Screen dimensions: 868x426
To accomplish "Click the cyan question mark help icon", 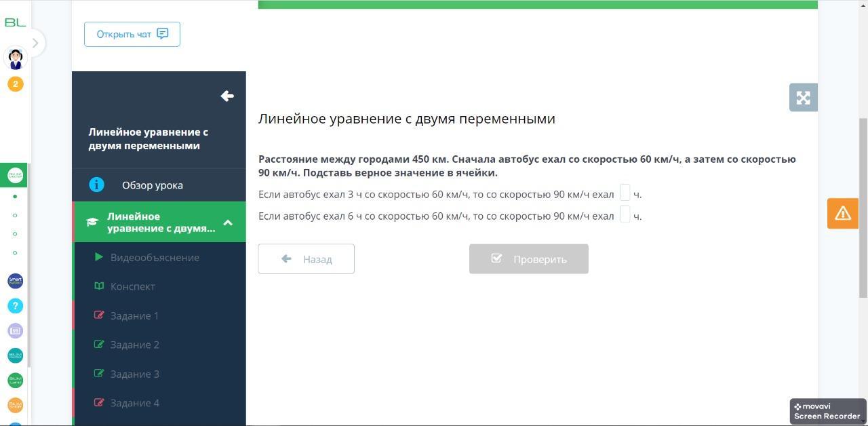I will pyautogui.click(x=15, y=306).
